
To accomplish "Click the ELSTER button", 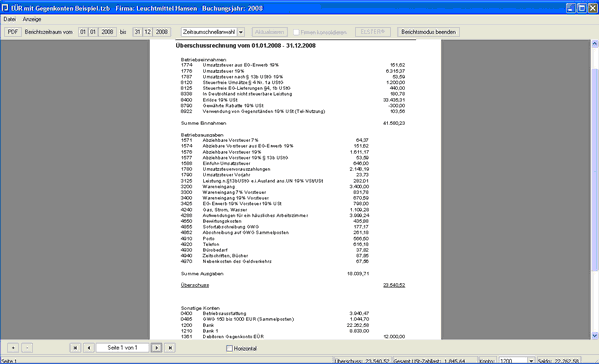I will pos(373,32).
